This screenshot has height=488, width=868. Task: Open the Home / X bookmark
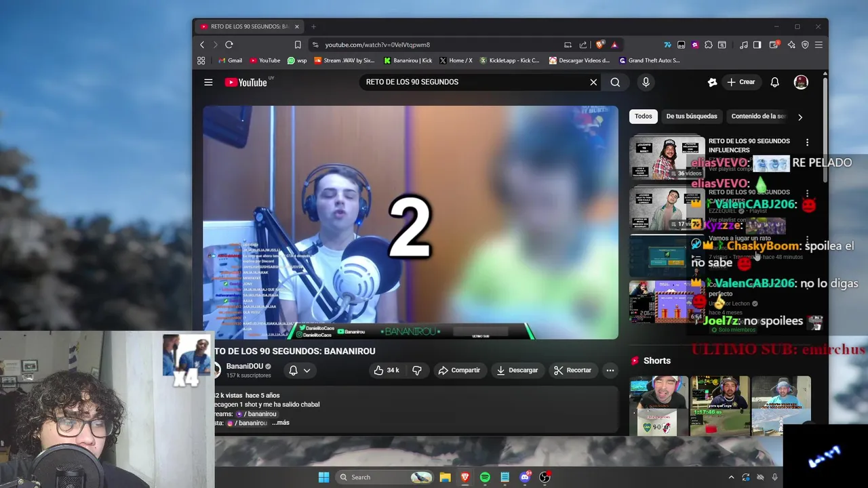[x=456, y=60]
